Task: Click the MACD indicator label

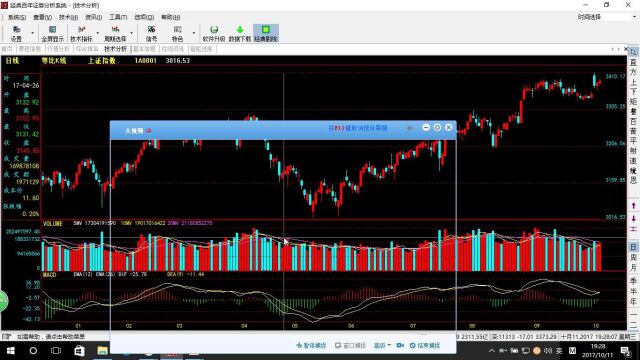Action: pyautogui.click(x=49, y=275)
